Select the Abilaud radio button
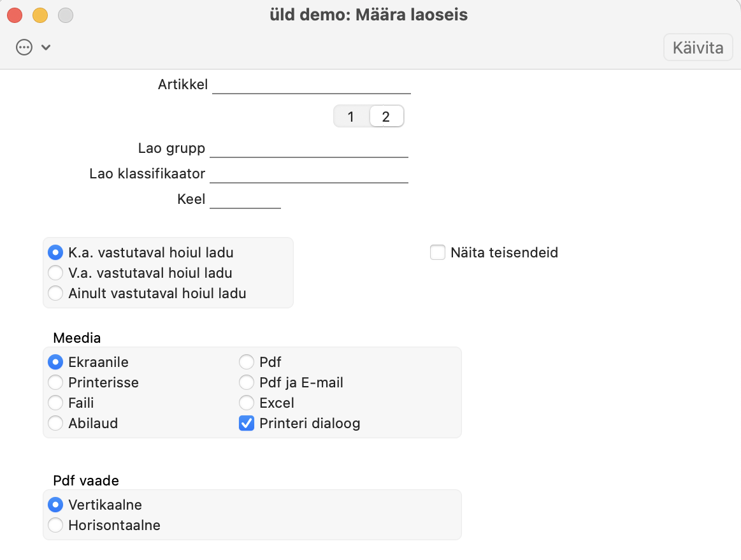Screen dimensions: 741x560 click(x=56, y=424)
